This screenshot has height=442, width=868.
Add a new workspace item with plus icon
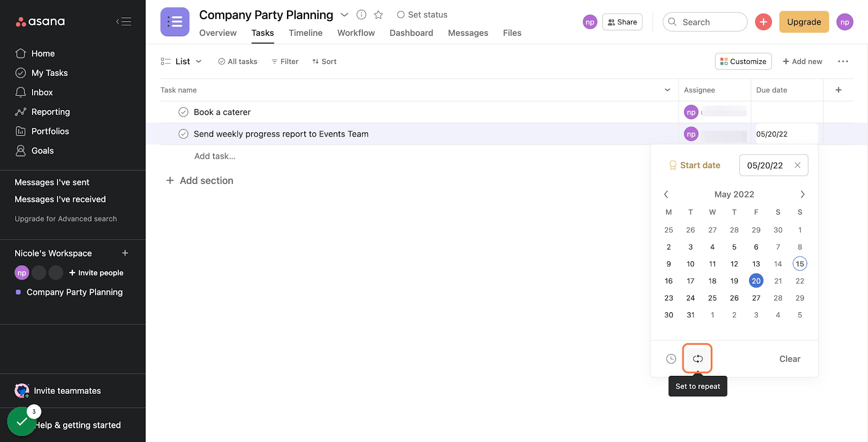[125, 253]
